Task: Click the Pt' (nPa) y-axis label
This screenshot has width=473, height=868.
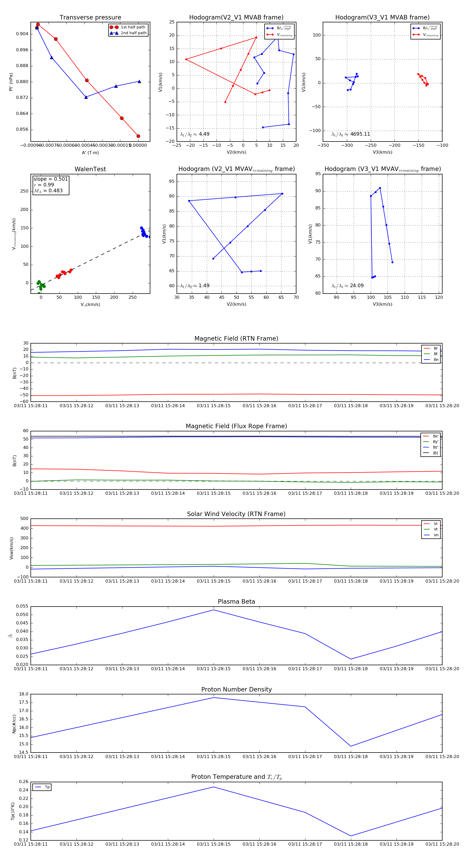Action: coord(11,82)
